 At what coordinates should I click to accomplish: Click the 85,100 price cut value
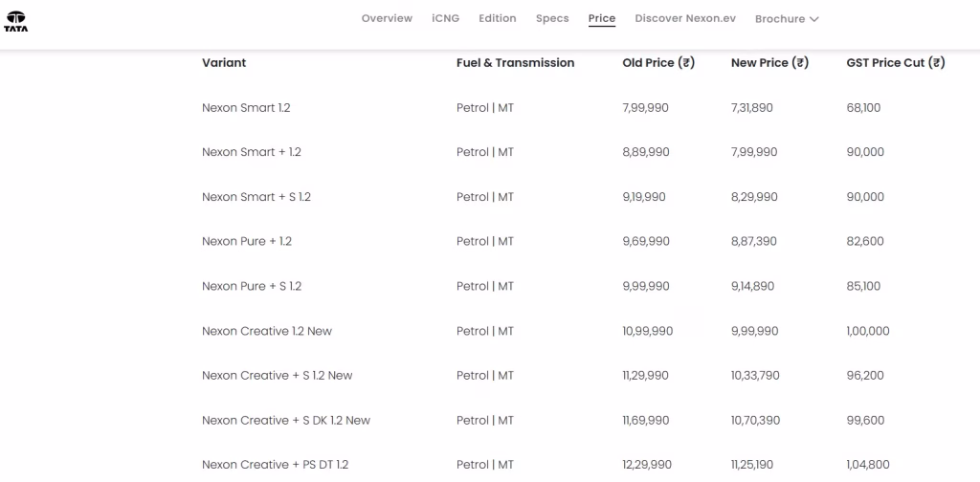coord(864,286)
